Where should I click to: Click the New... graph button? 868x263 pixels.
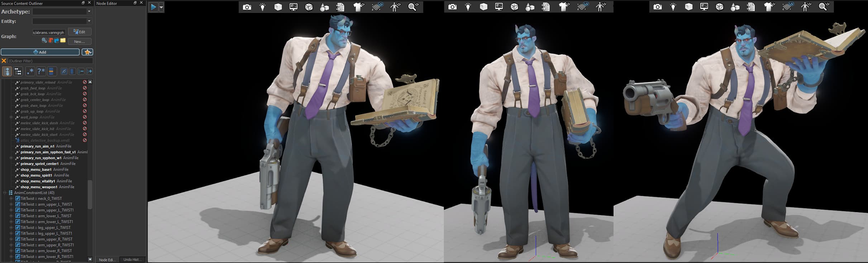[x=80, y=42]
